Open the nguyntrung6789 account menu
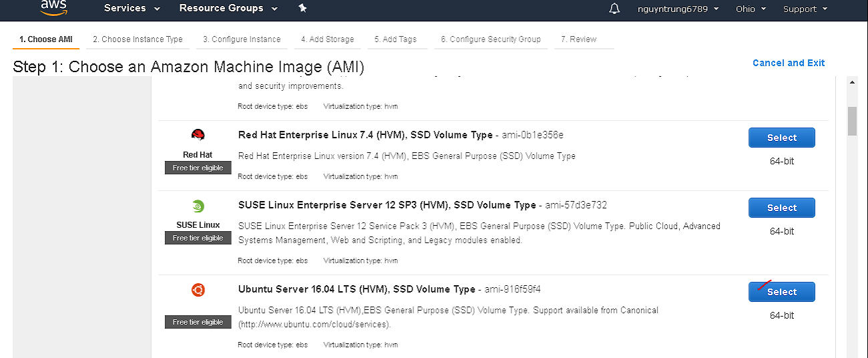This screenshot has height=358, width=868. coord(677,9)
